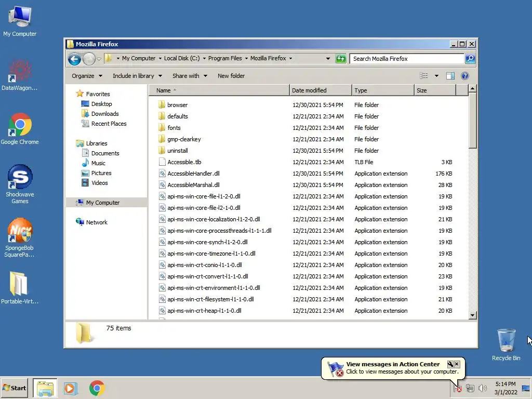The width and height of the screenshot is (532, 399).
Task: Open view options dropdown arrow
Action: [x=436, y=76]
